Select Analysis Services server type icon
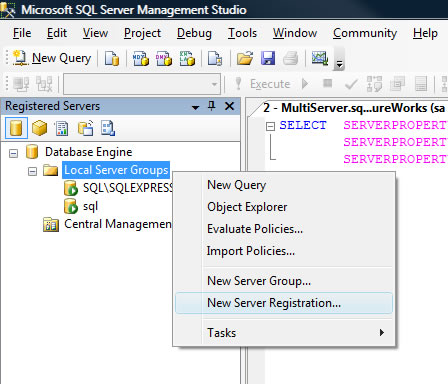 coord(39,128)
